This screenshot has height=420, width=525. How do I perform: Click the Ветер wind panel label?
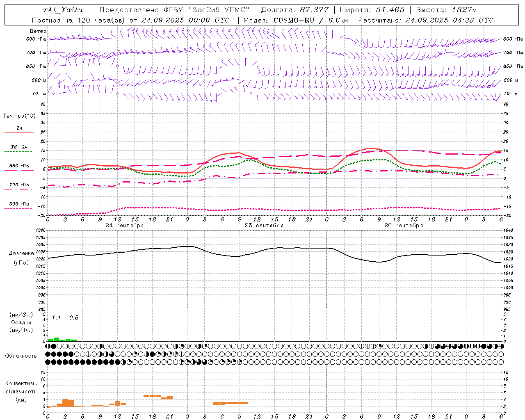pos(38,31)
